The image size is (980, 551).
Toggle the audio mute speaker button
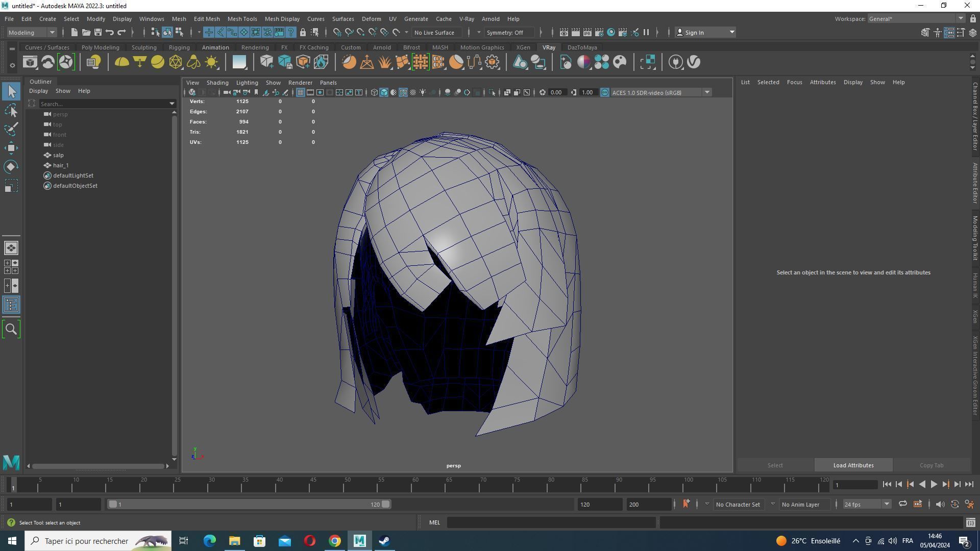(x=940, y=505)
